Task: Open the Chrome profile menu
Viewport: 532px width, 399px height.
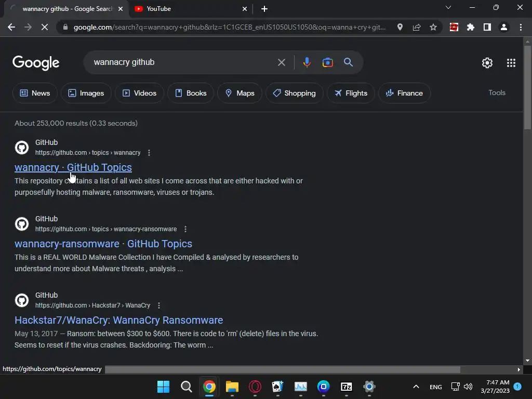Action: 504,27
